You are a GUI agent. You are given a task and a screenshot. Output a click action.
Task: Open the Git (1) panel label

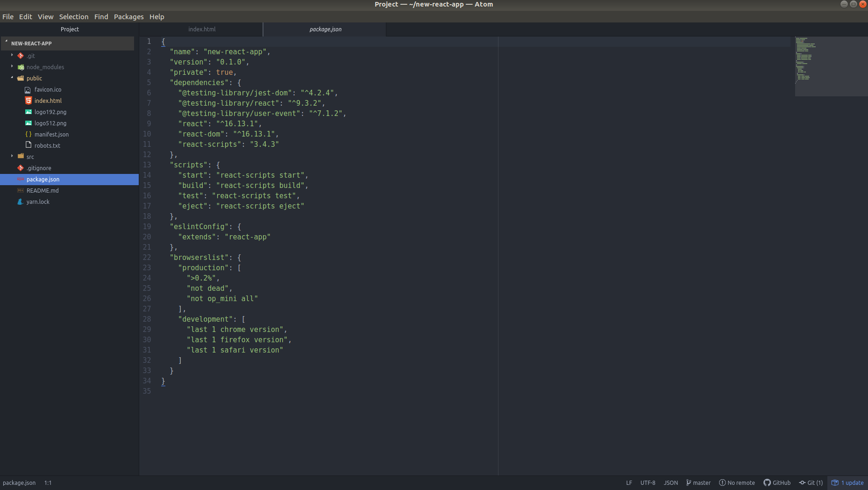(815, 483)
